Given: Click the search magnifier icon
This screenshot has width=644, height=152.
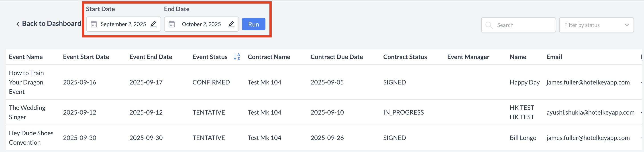Looking at the screenshot, I should click(489, 25).
